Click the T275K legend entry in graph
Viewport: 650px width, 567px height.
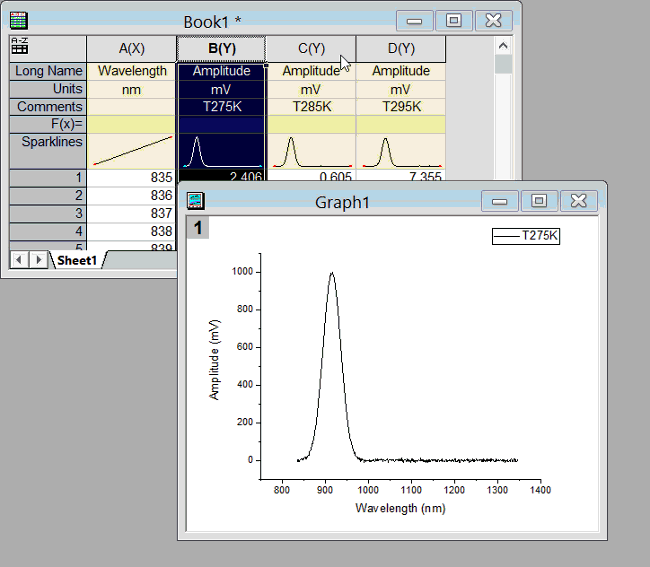point(527,236)
